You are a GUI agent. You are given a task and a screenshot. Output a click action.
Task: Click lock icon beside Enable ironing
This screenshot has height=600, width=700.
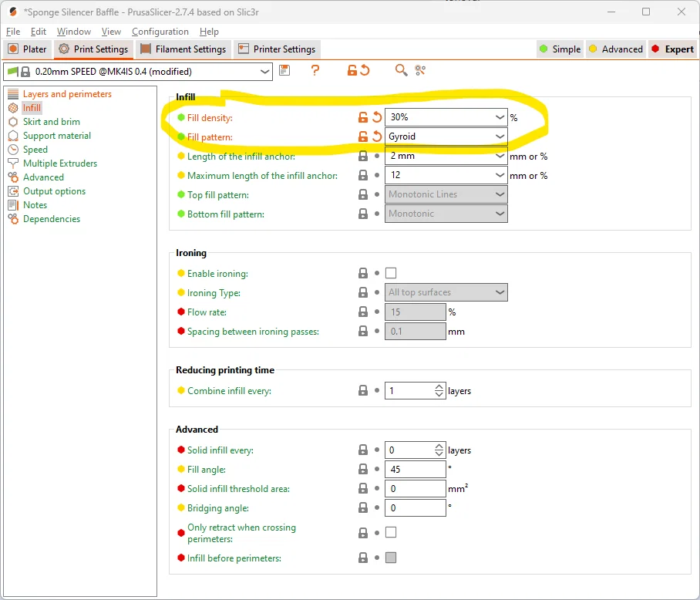[x=363, y=273]
